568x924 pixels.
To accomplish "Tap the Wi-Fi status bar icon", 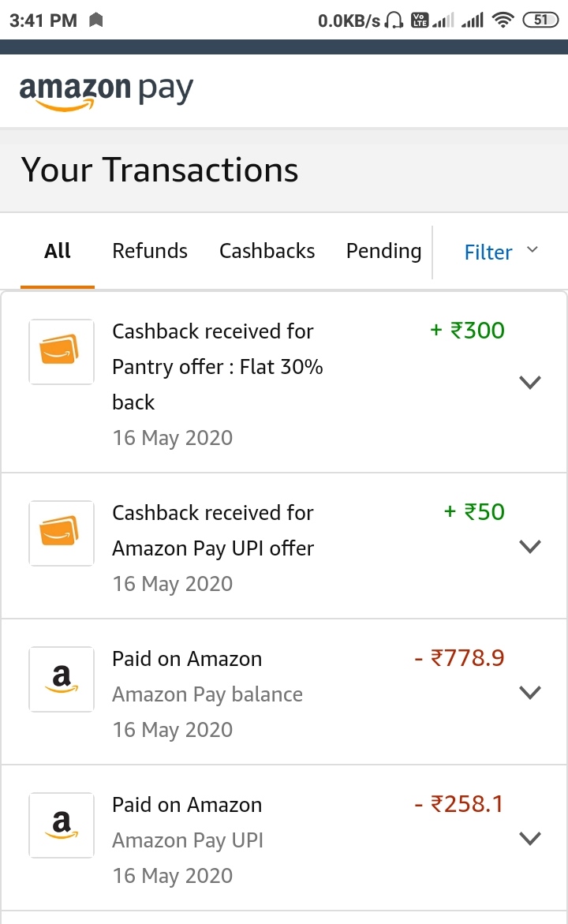I will coord(503,21).
